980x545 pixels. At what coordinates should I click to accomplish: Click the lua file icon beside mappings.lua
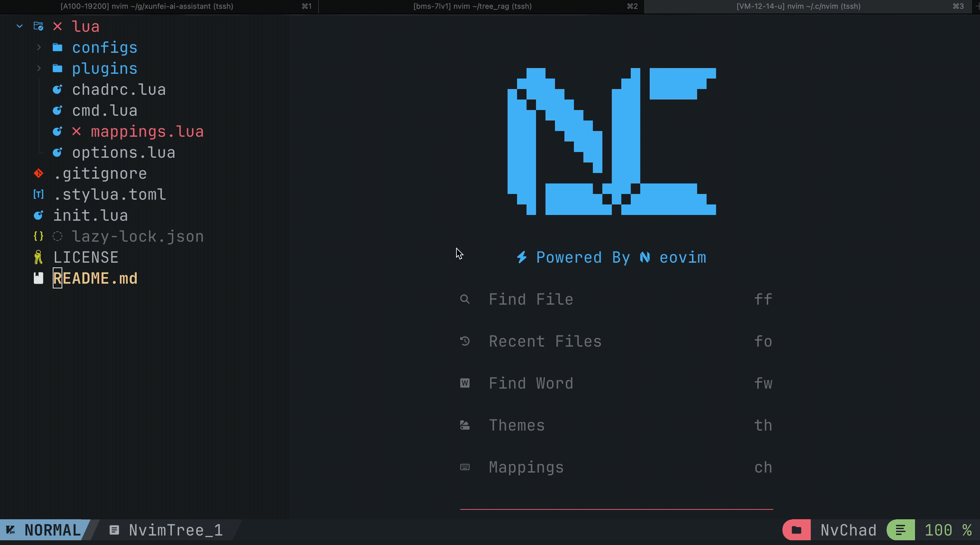tap(58, 131)
